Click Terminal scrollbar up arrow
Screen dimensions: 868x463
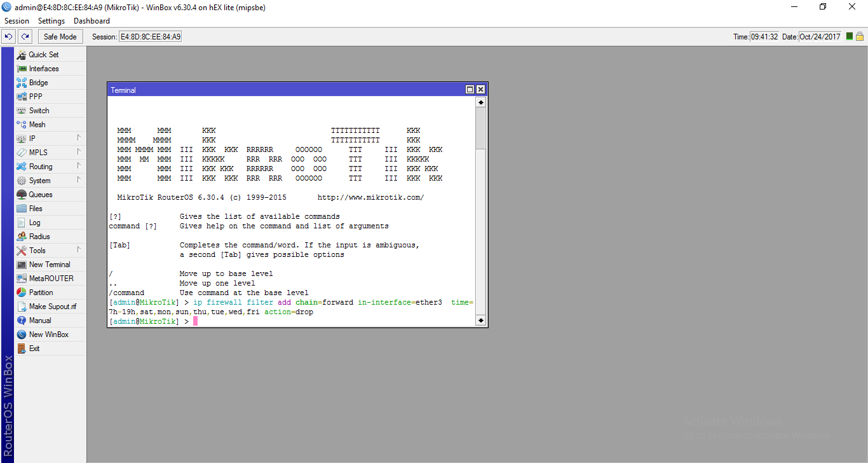480,102
